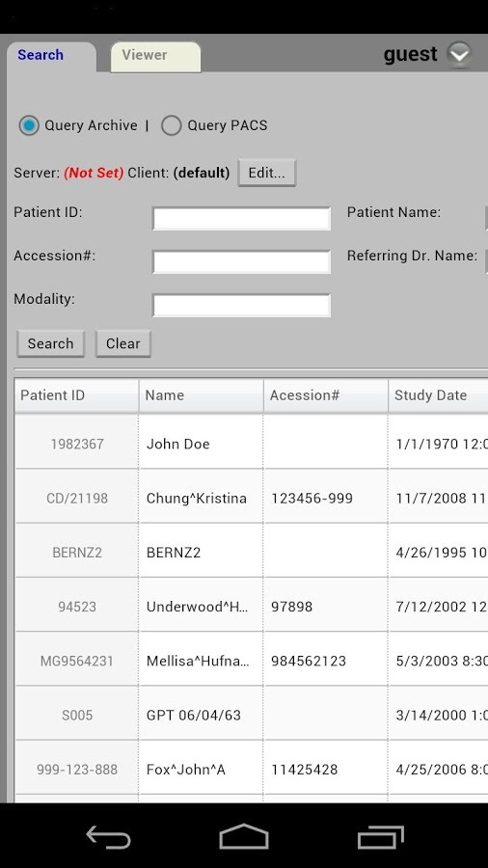Select the John Doe patient row

pyautogui.click(x=252, y=442)
